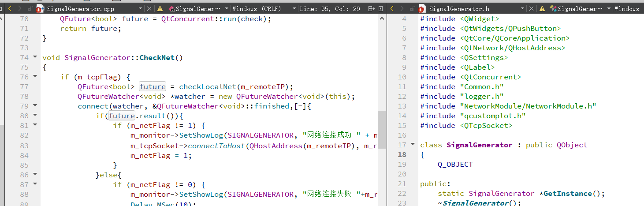644x206 pixels.
Task: Close the SignalGenerator.h document
Action: (532, 8)
